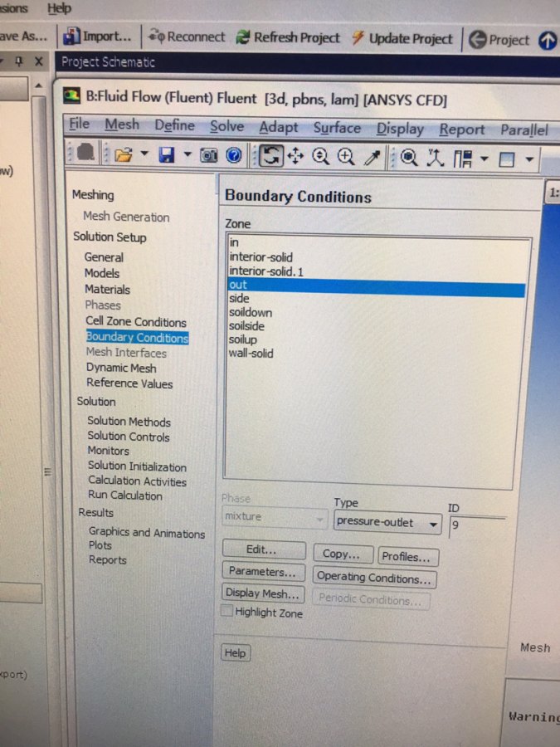Select Dynamic Mesh in tree

(x=121, y=368)
